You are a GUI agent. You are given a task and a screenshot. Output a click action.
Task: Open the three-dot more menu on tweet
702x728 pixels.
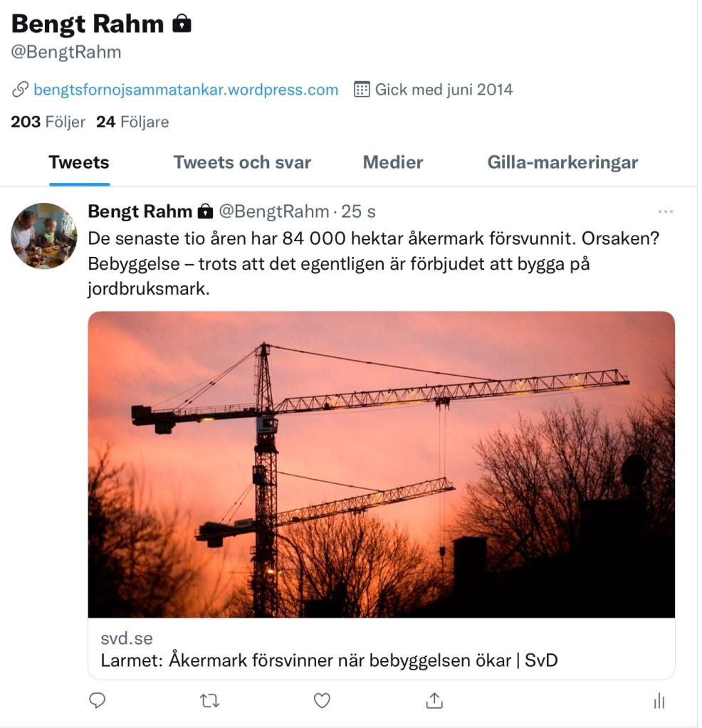coord(666,212)
